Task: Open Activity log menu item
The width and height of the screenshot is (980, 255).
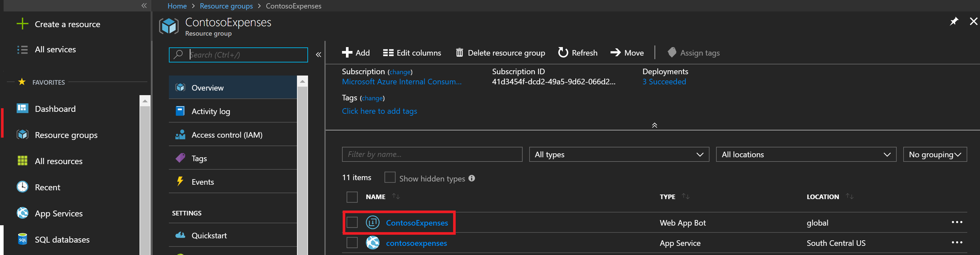Action: (x=233, y=111)
